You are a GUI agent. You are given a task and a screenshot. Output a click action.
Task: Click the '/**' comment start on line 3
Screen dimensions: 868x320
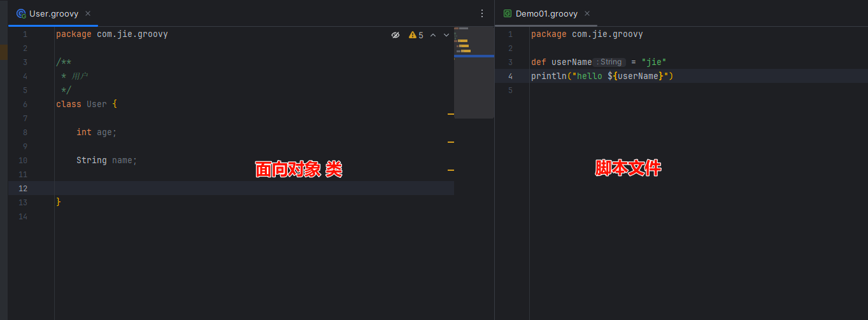(64, 62)
